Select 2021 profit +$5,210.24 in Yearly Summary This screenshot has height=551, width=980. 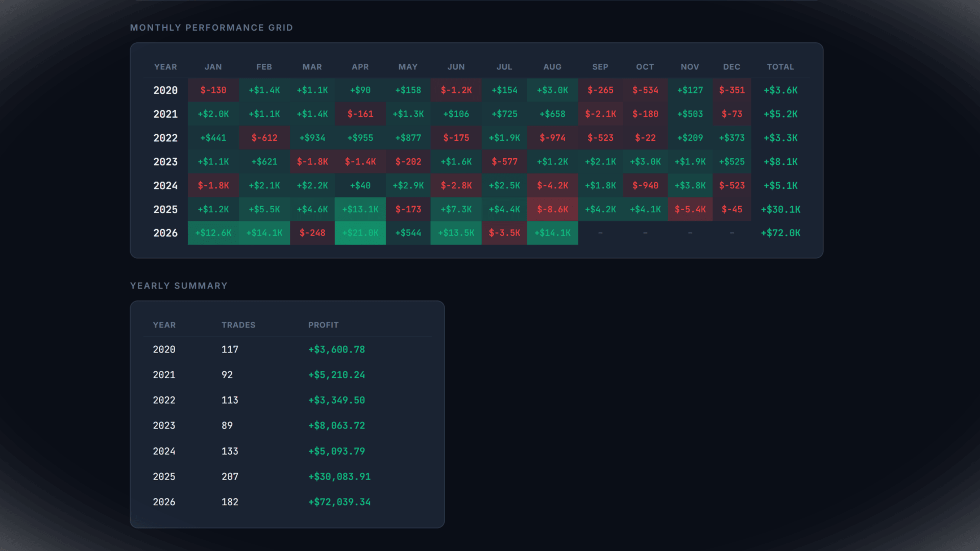pos(336,375)
